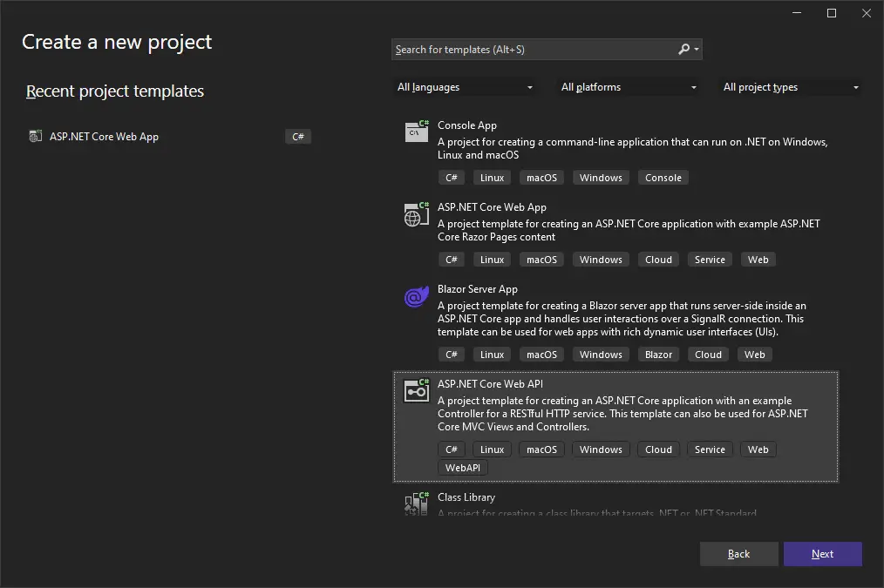Viewport: 884px width, 588px height.
Task: Open the All project types dropdown
Action: [x=791, y=87]
